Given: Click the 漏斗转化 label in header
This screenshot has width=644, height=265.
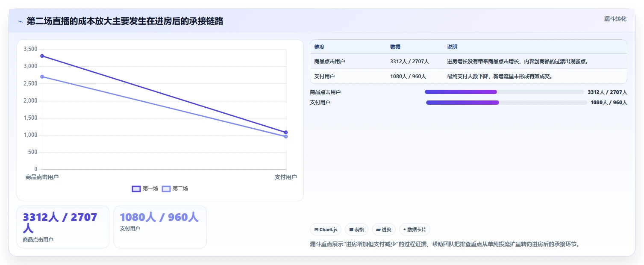Looking at the screenshot, I should click(615, 19).
